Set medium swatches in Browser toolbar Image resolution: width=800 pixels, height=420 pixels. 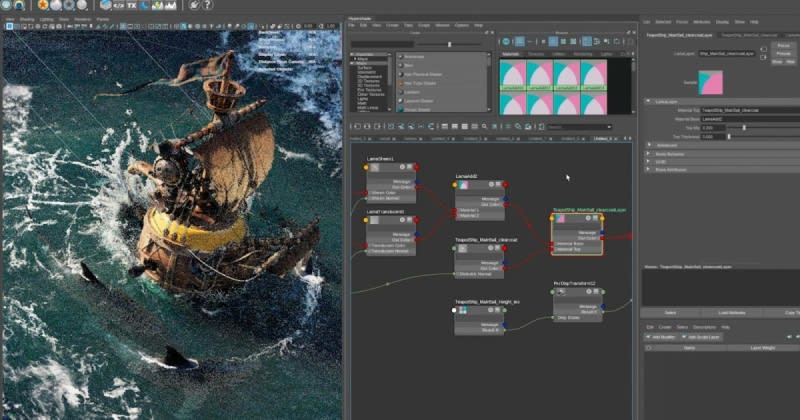pos(554,41)
